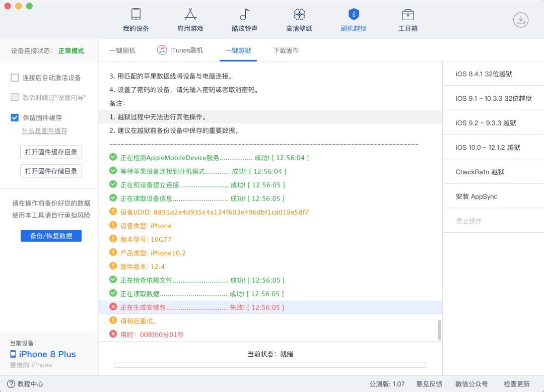Uncheck 保留固件缓存 checkbox

pos(15,117)
